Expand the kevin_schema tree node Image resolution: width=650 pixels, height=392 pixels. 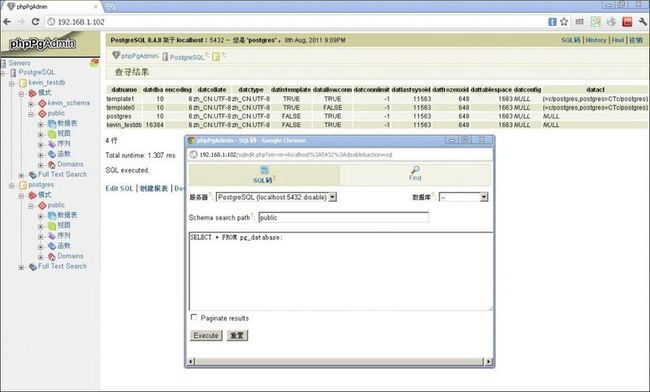31,104
